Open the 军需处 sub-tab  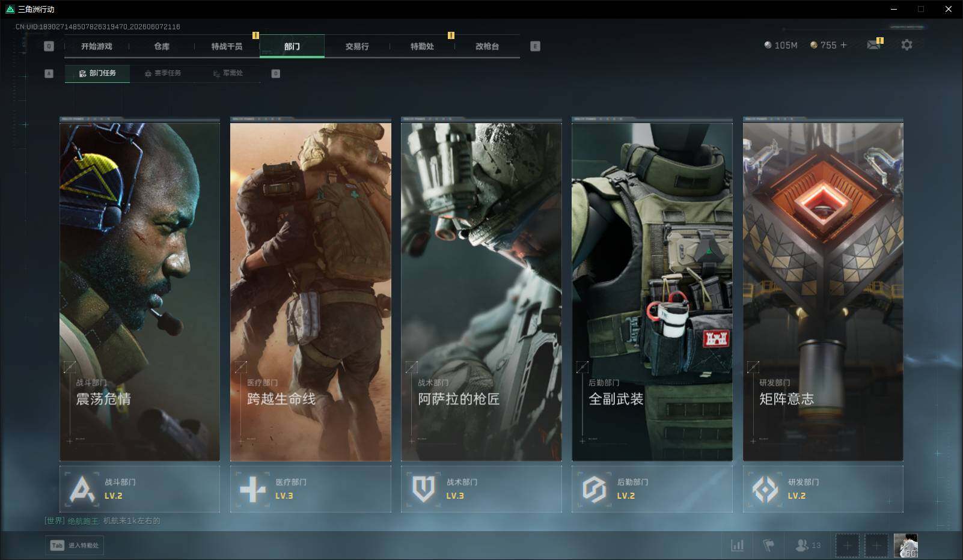pos(228,73)
